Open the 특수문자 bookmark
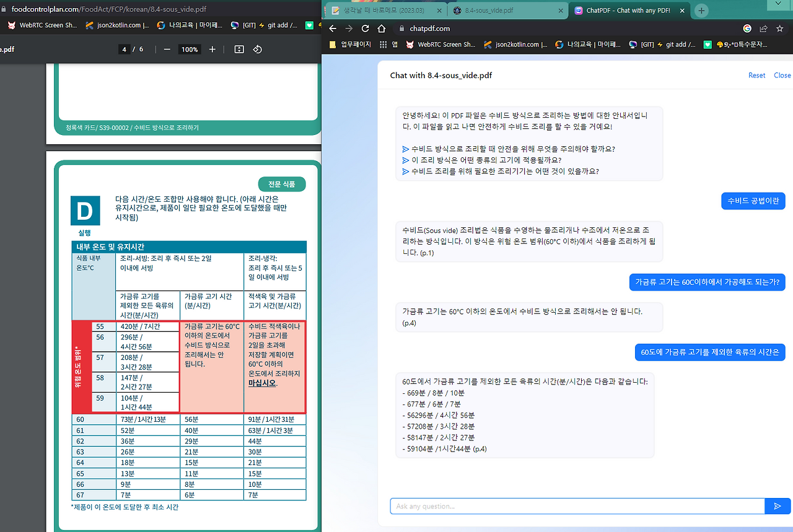 [742, 45]
